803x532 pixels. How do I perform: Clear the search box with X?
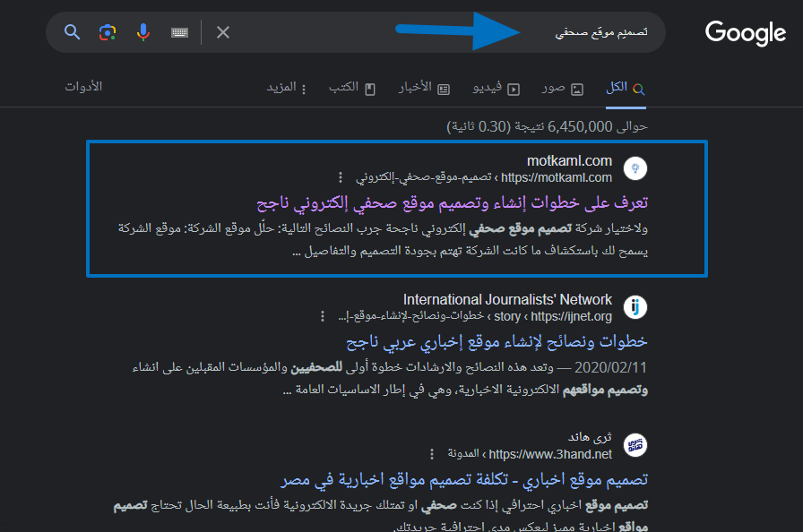click(x=223, y=32)
